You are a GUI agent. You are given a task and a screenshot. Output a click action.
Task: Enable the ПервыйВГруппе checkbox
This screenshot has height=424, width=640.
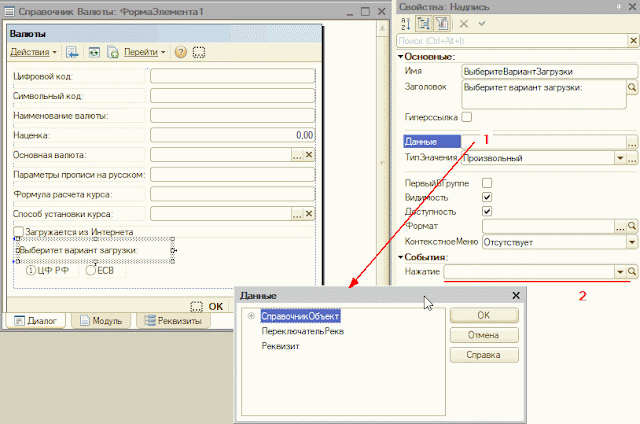coord(487,183)
